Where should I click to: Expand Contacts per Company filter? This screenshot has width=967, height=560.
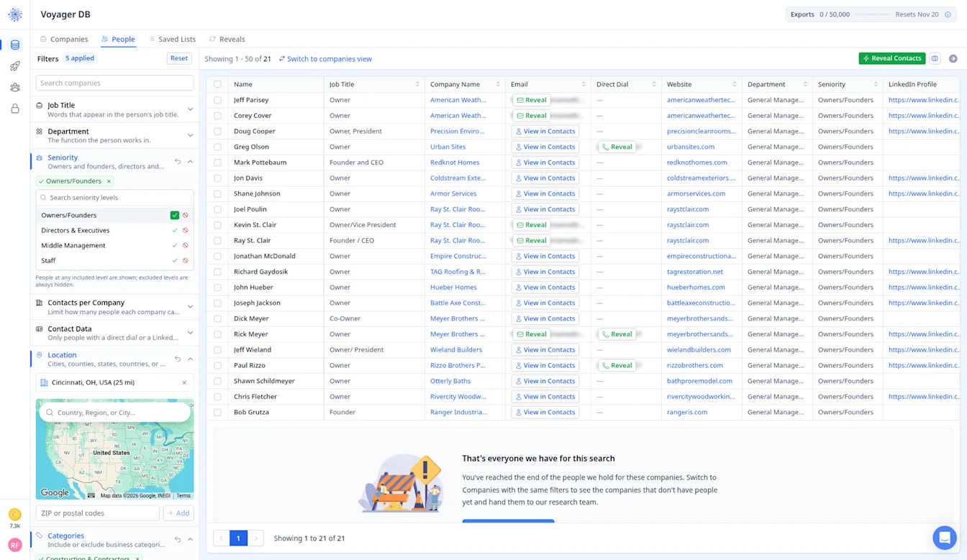(x=190, y=307)
